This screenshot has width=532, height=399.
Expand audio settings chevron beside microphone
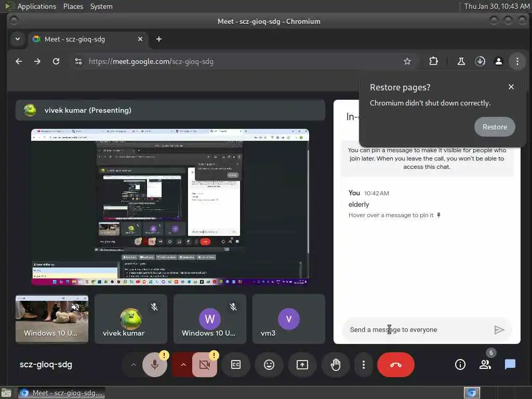[134, 365]
